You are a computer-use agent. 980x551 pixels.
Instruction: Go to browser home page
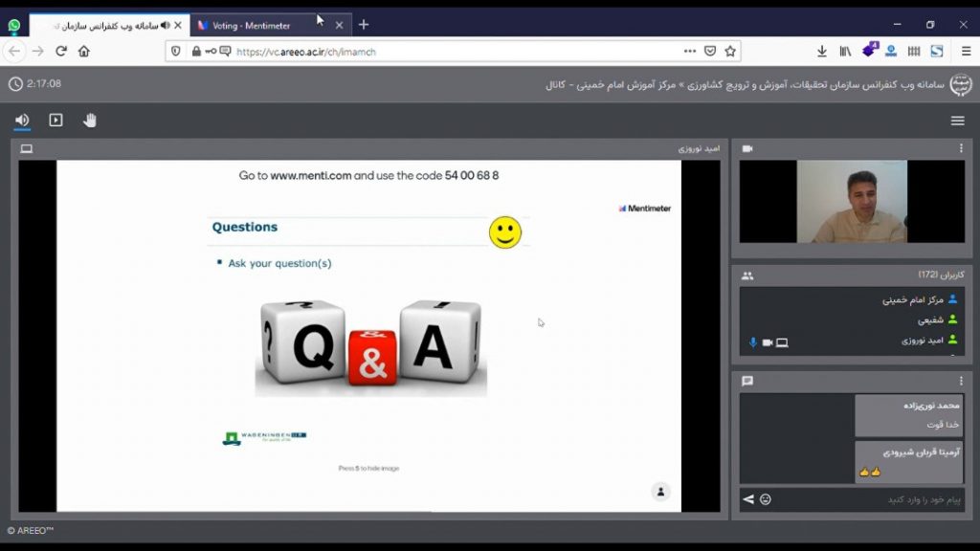[84, 52]
